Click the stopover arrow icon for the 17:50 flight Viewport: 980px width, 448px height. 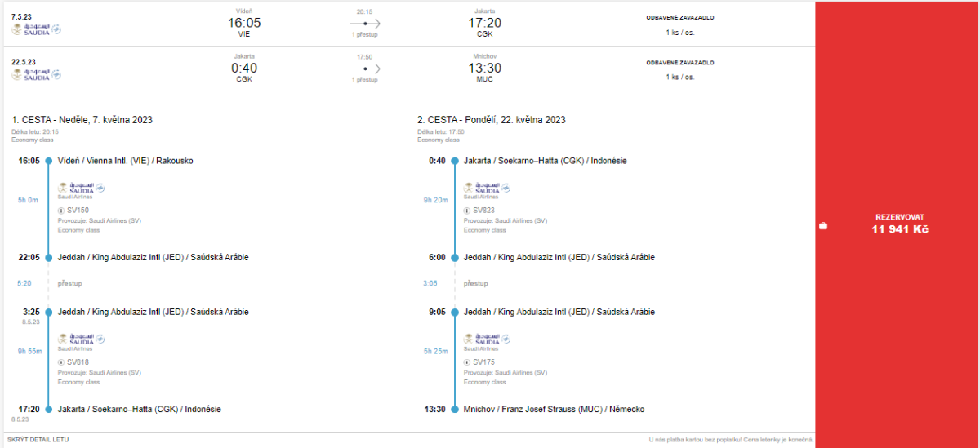(364, 69)
